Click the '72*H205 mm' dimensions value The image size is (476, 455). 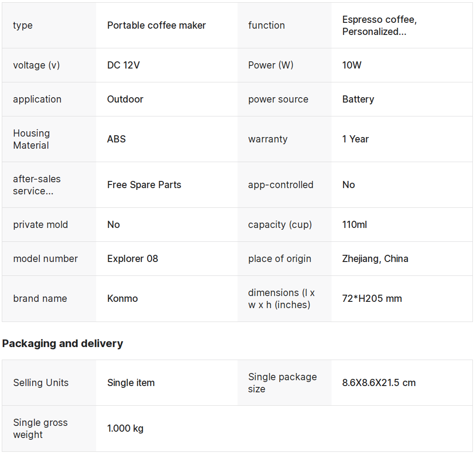(372, 299)
